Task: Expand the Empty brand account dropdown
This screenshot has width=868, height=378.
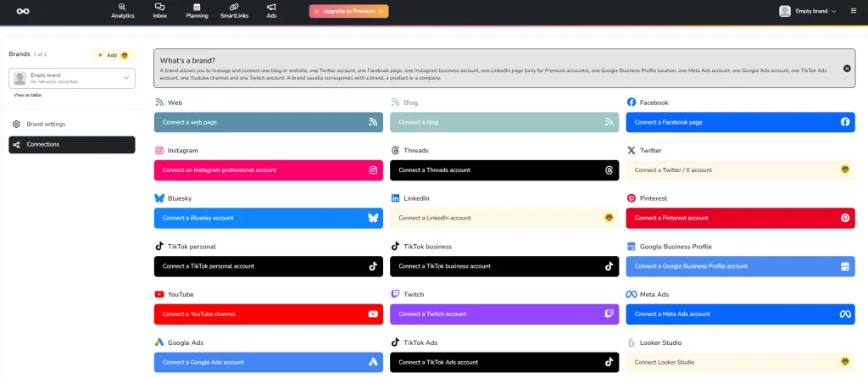Action: 807,11
